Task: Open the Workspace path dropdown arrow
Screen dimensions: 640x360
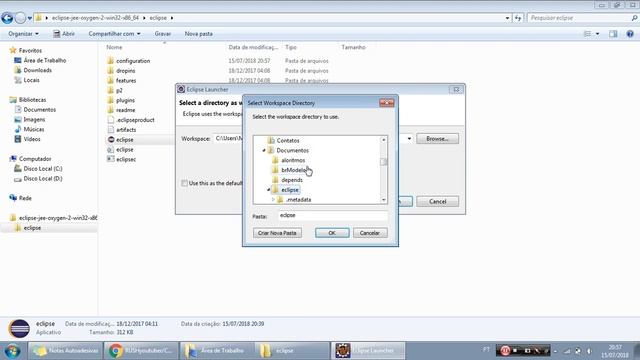Action: [x=409, y=139]
